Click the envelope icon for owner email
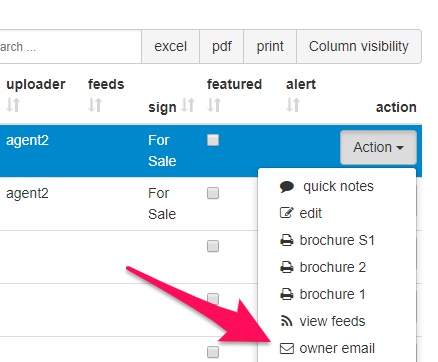This screenshot has width=438, height=362. point(287,348)
